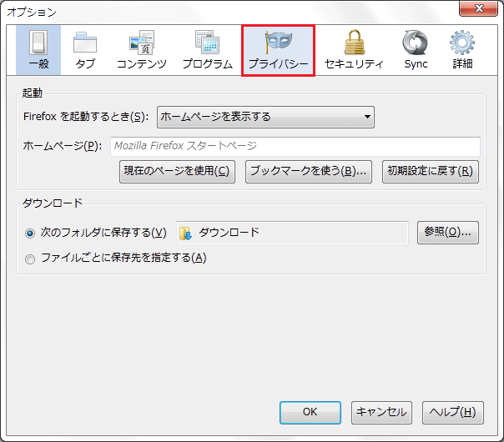Close the オプション dialog window
This screenshot has height=442, width=504.
(479, 8)
